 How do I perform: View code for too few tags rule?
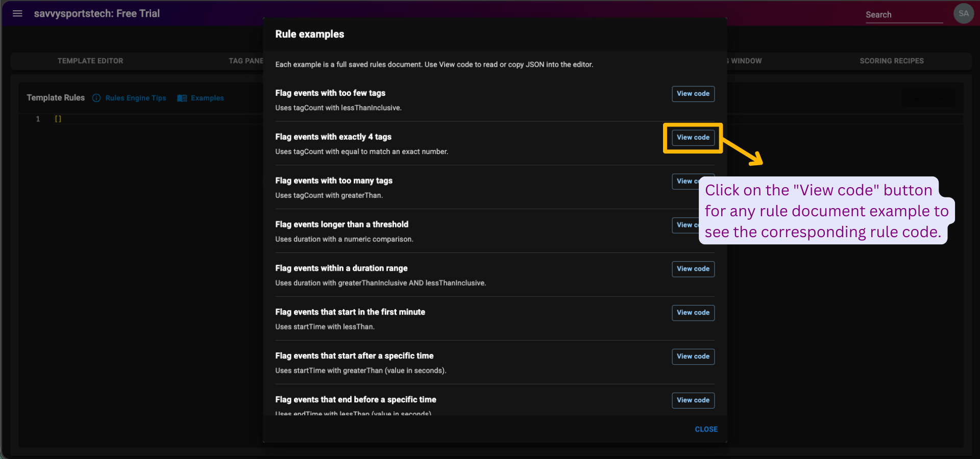click(693, 94)
